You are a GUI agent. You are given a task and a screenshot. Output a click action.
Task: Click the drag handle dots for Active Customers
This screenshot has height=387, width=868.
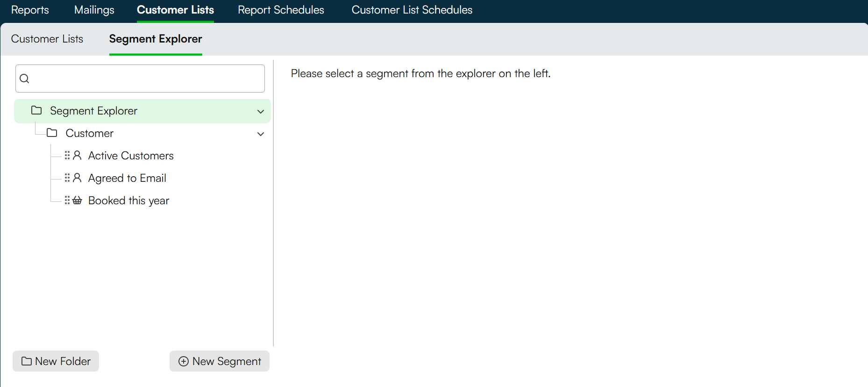click(x=67, y=155)
